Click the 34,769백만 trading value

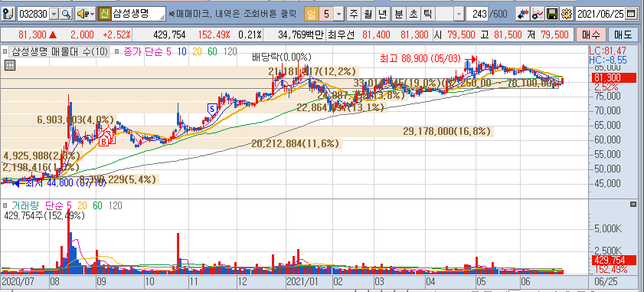coord(301,34)
